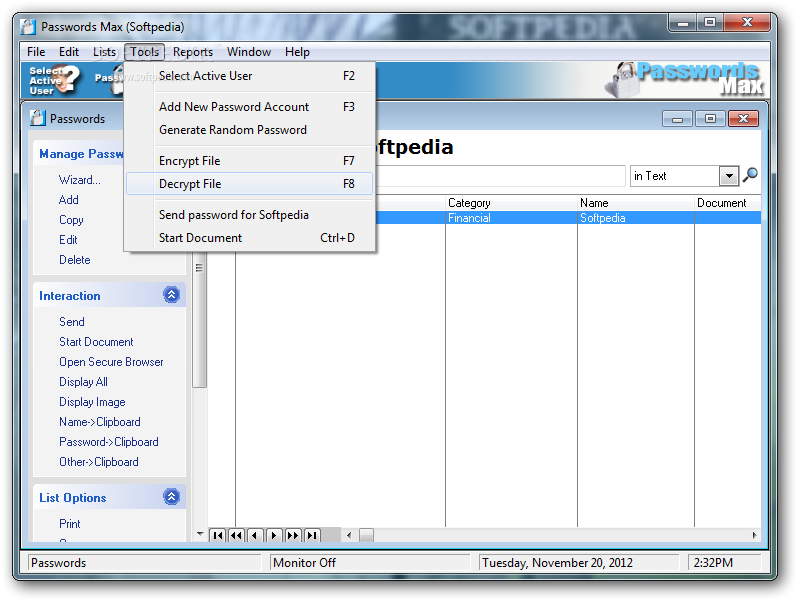Click the search text input field
The image size is (798, 601).
[500, 176]
